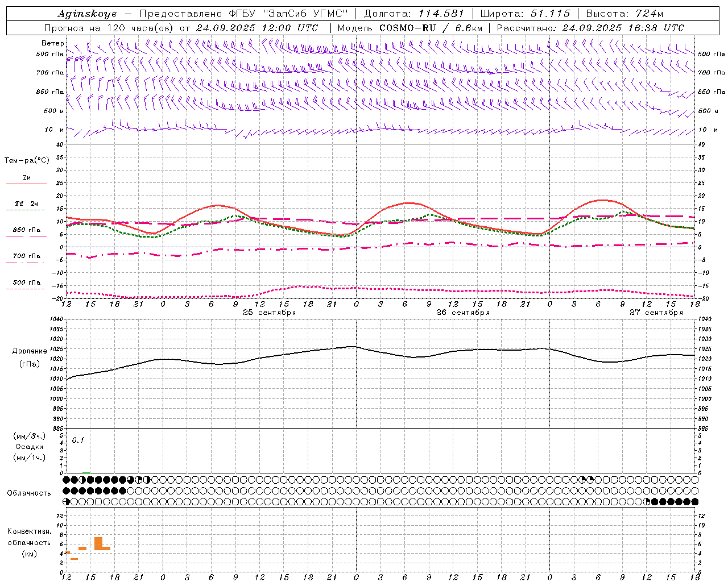Click the model name COSMO-RU / 6.6км
The height and width of the screenshot is (582, 728).
431,28
